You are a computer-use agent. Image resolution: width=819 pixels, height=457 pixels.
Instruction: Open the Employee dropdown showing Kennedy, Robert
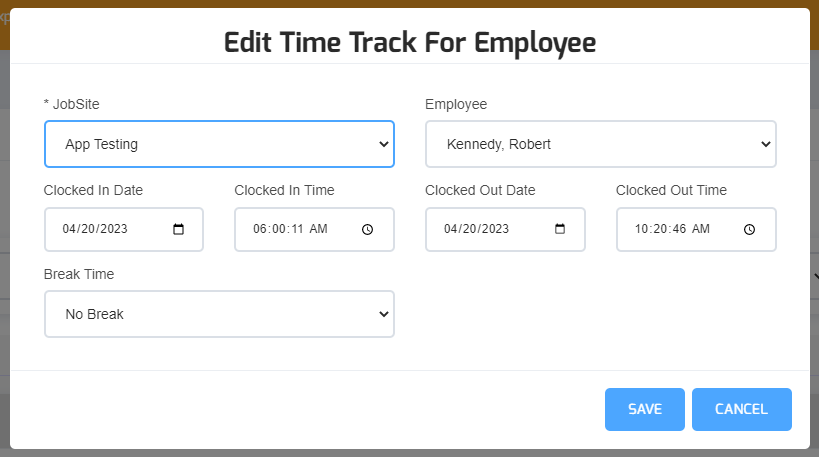(600, 144)
